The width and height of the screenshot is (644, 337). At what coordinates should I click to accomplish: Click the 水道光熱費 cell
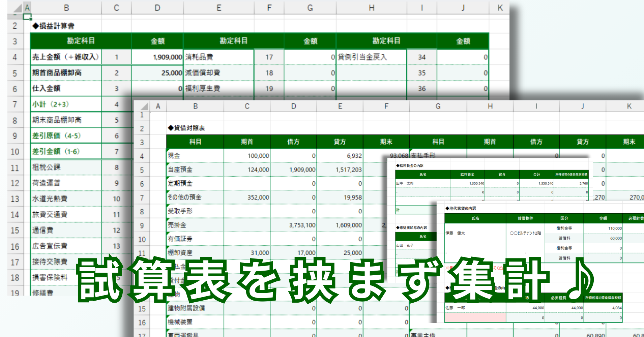click(66, 199)
